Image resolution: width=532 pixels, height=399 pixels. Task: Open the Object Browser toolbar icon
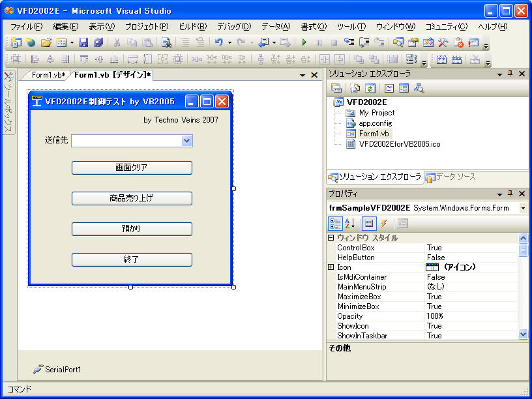[428, 42]
